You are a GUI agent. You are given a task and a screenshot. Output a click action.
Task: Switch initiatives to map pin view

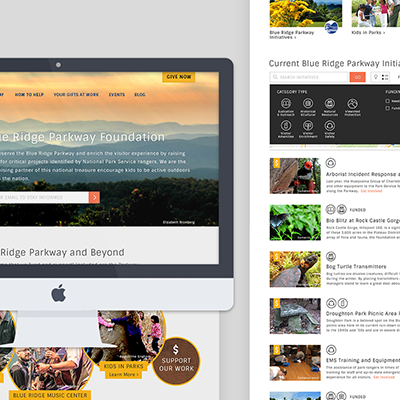tap(376, 77)
